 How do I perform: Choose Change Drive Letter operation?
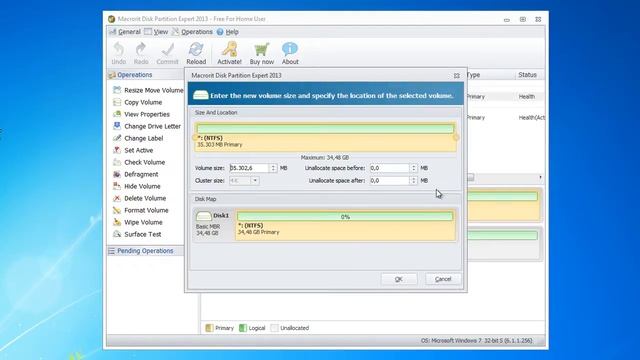(x=147, y=126)
